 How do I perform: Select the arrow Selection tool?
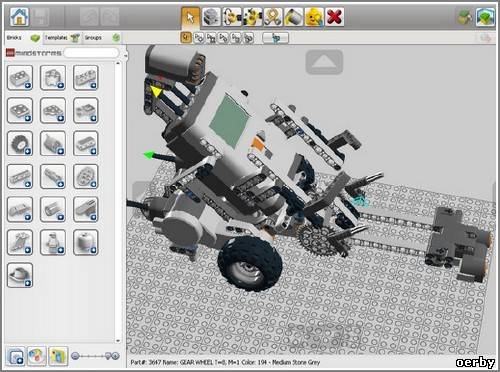point(190,17)
